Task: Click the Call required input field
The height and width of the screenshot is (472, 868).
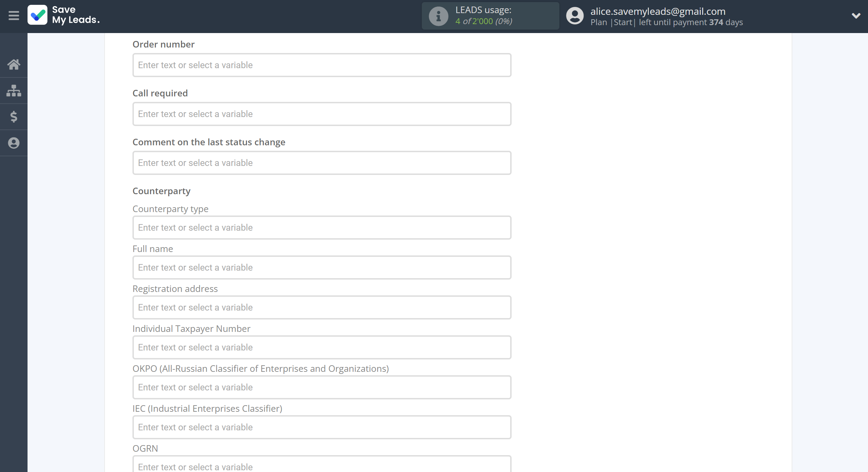Action: click(321, 114)
